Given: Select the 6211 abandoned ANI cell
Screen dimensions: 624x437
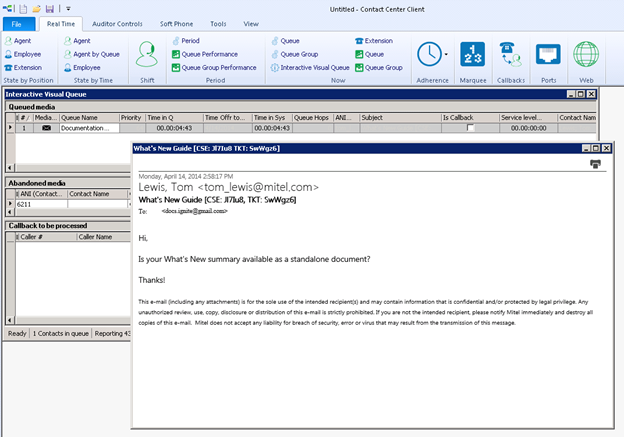Looking at the screenshot, I should point(41,204).
